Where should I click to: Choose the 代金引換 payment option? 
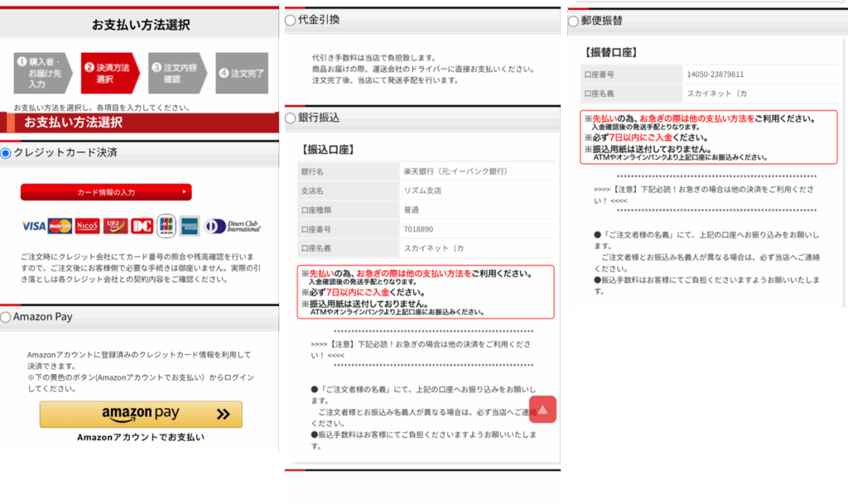[290, 20]
